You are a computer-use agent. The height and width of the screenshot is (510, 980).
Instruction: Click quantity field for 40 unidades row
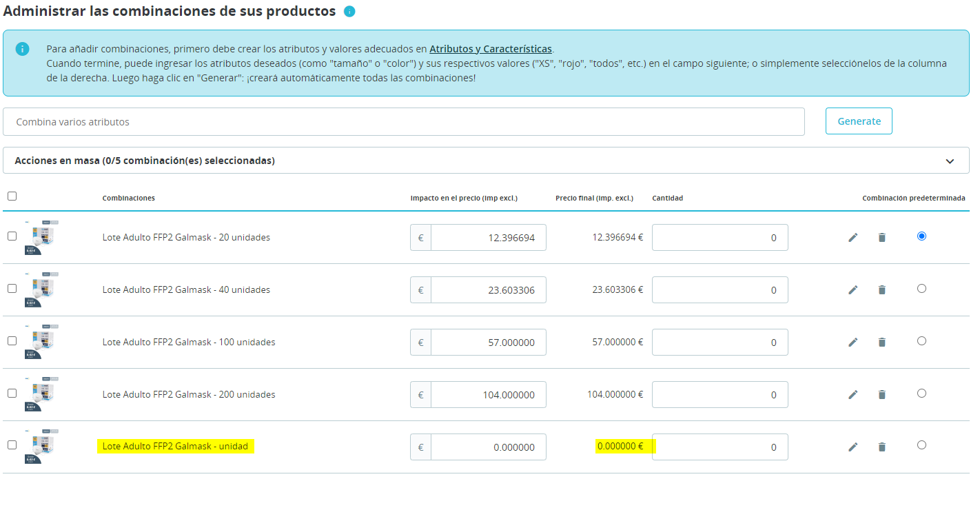pyautogui.click(x=720, y=290)
